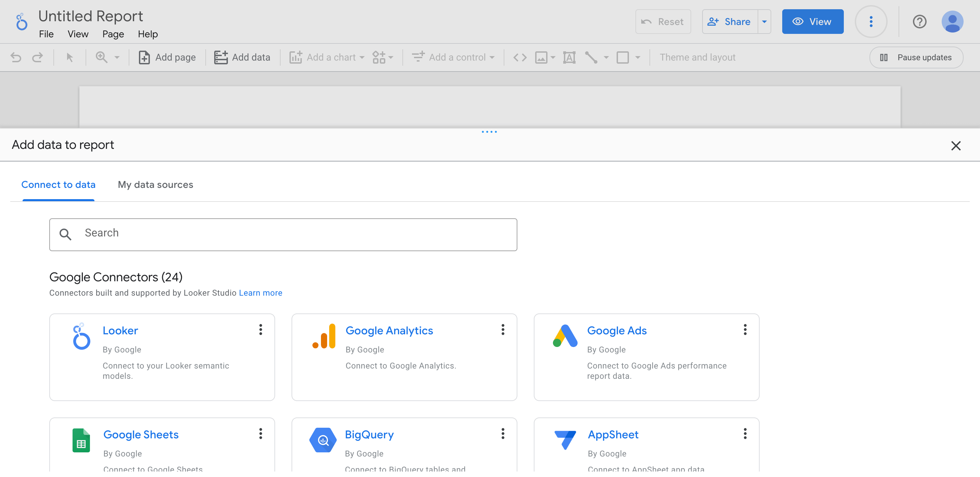980x477 pixels.
Task: Select the text box tool icon
Action: 569,57
